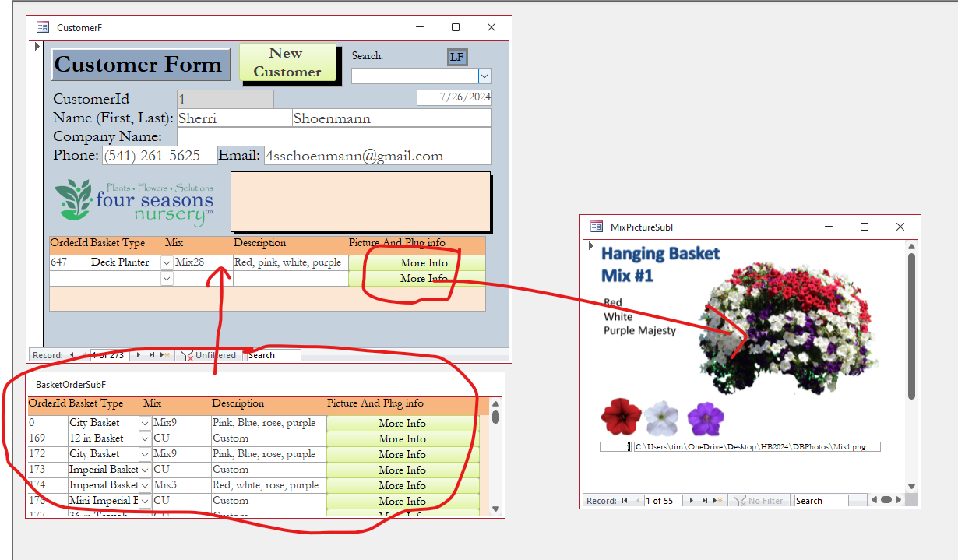Viewport: 958px width, 560px height.
Task: Jump to last record in MixPictureSubF
Action: pos(703,500)
